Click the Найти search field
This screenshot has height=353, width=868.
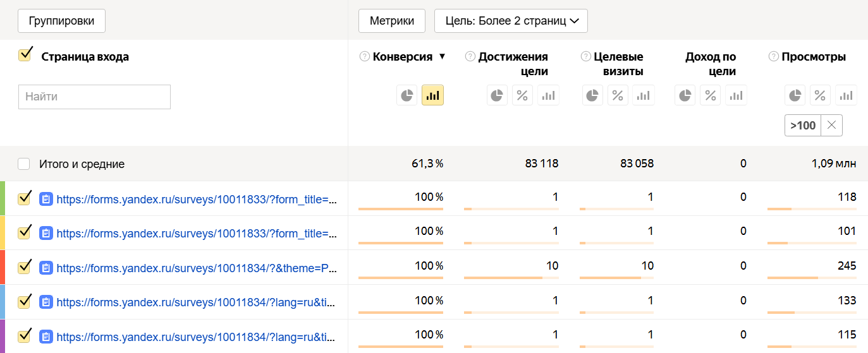pyautogui.click(x=94, y=97)
